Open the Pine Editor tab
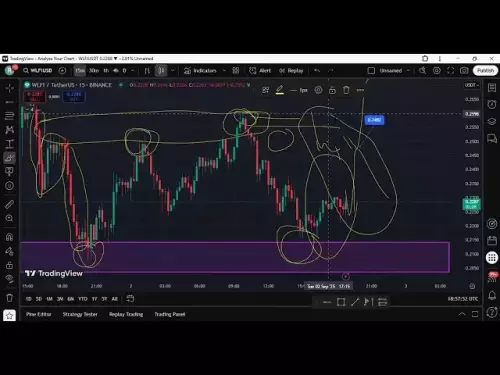Image resolution: width=500 pixels, height=375 pixels. [39, 314]
